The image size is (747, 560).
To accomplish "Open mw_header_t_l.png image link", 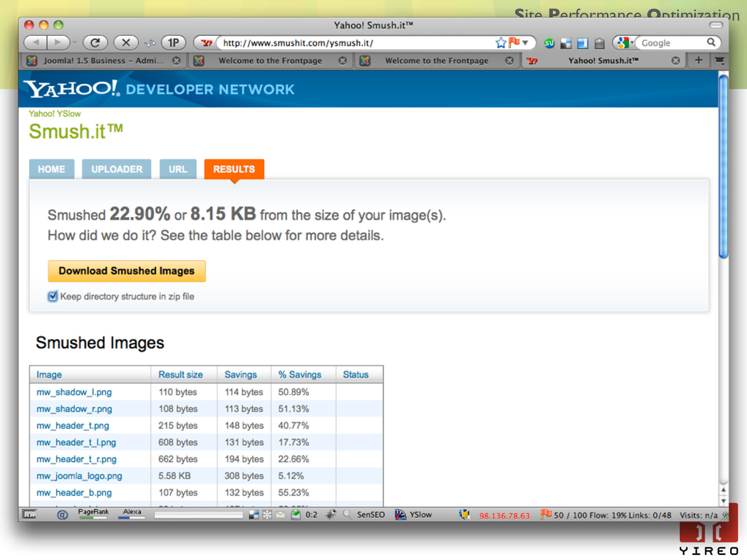I will pos(76,442).
